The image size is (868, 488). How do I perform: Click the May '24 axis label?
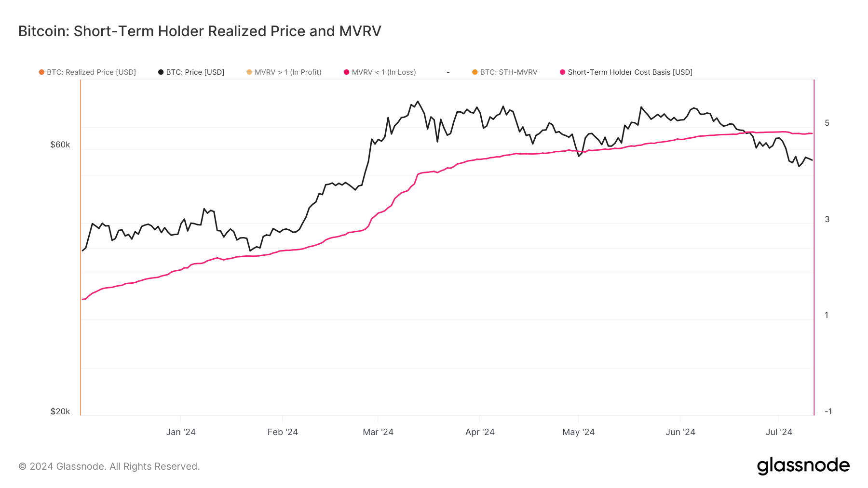tap(578, 432)
